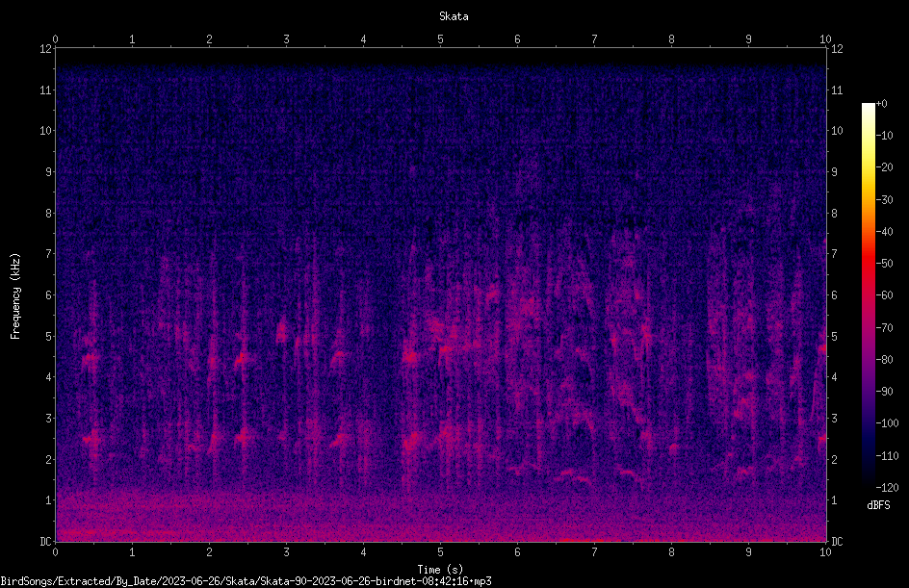This screenshot has width=909, height=588.
Task: Click the "DC" label on the right frequency axis
Action: pos(837,542)
